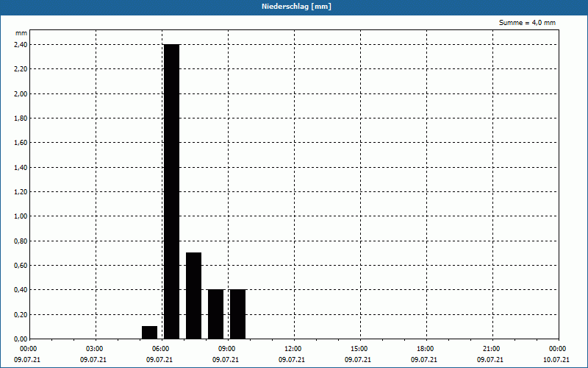Click the 0,40 mm bar starting after 09:00
The image size is (588, 368).
pos(237,314)
